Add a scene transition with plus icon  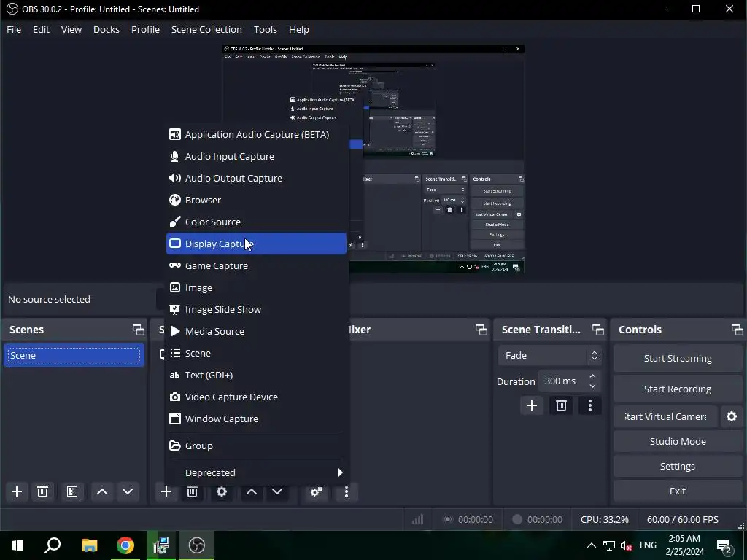[x=532, y=405]
